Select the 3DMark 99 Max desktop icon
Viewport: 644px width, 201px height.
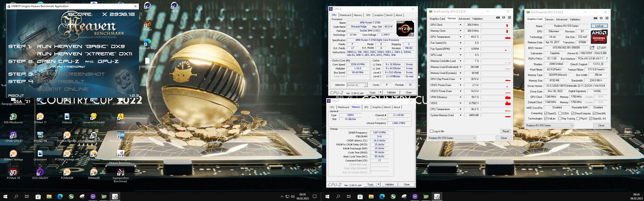94,137
